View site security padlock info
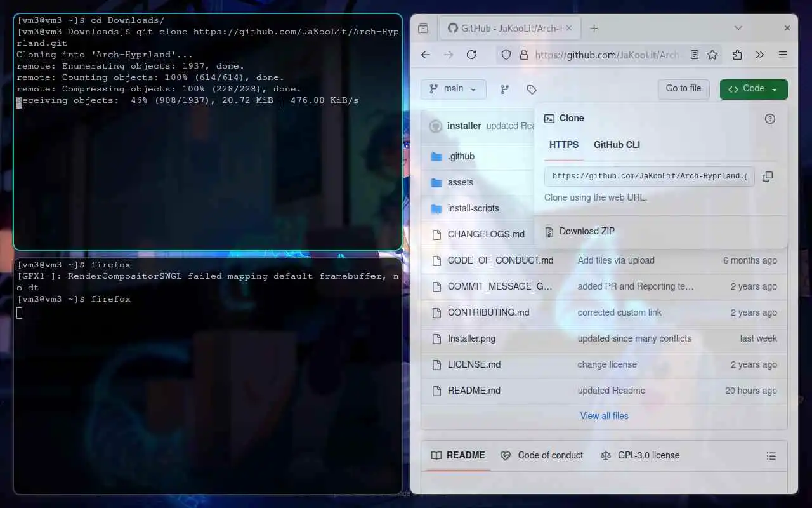 [524, 55]
